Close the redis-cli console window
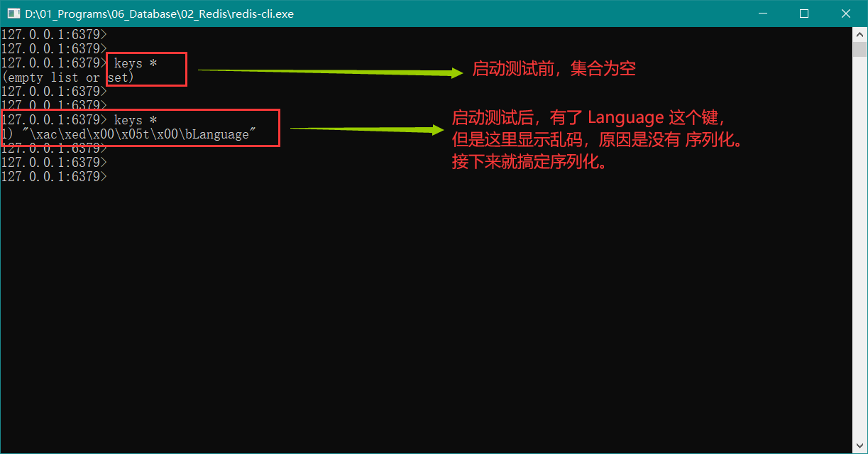 point(845,13)
